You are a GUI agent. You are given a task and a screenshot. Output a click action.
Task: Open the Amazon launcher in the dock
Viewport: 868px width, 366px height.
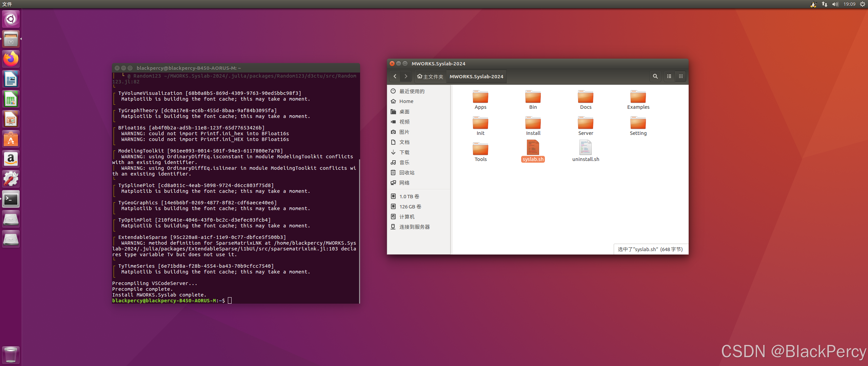coord(11,159)
